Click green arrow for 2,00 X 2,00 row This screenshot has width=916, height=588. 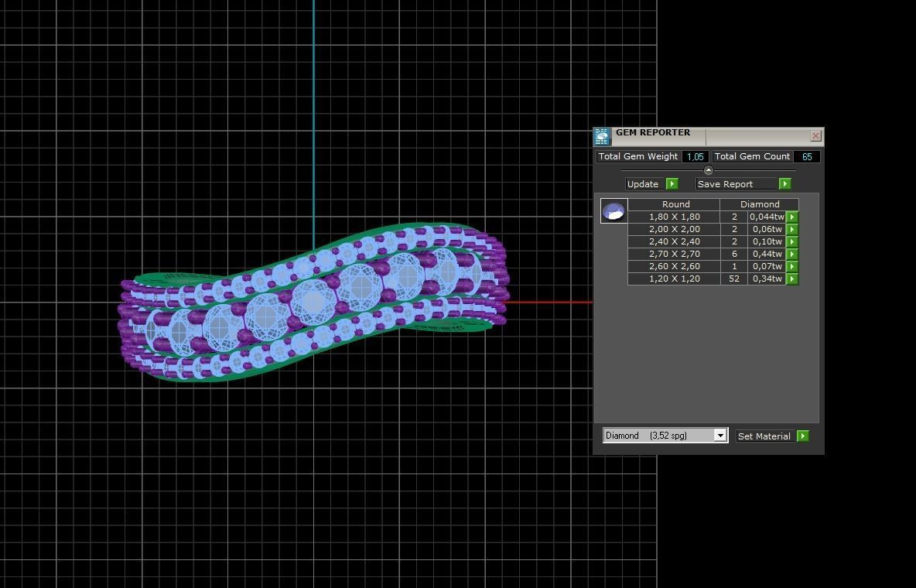(792, 229)
